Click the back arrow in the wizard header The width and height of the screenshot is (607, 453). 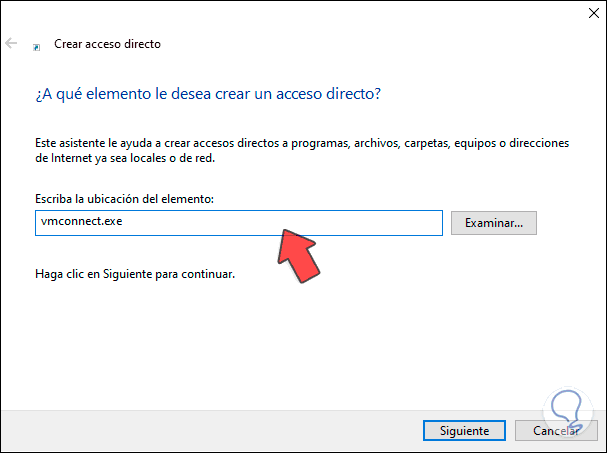click(12, 44)
